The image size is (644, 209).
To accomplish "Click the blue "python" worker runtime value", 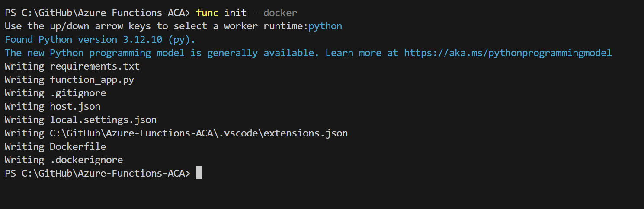I will click(325, 26).
